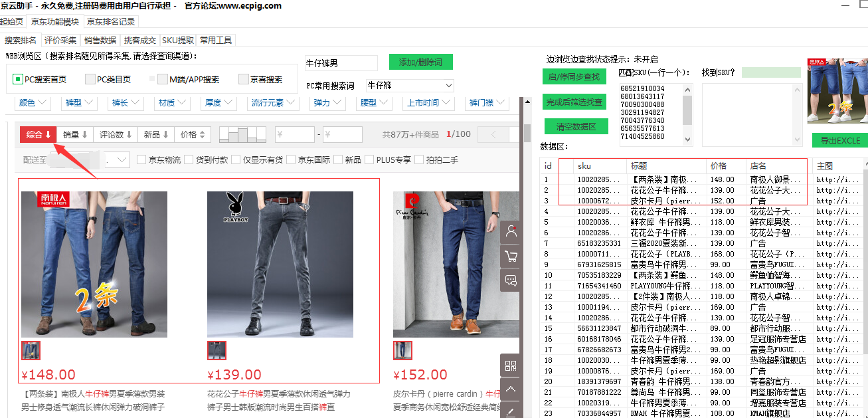
Task: Expand the 颜色 filter dropdown
Action: [x=33, y=103]
